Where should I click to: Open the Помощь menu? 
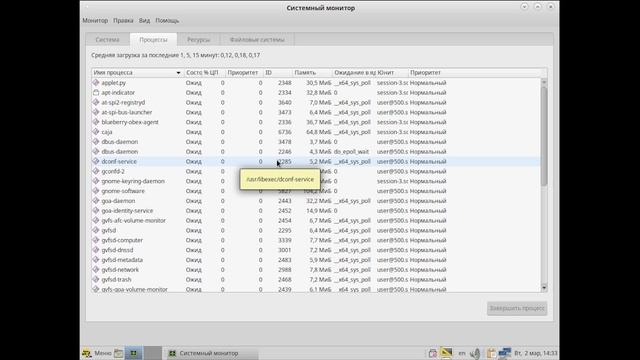pyautogui.click(x=167, y=20)
